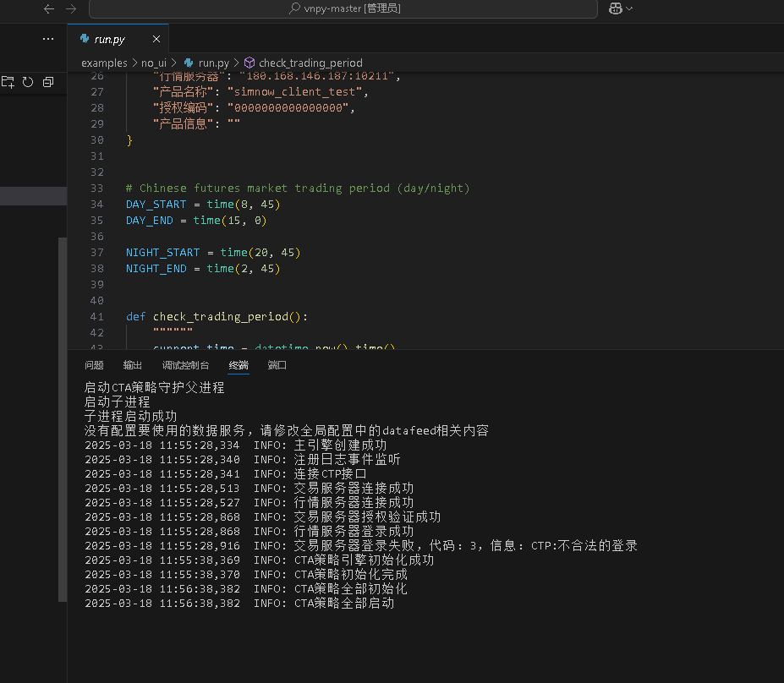The height and width of the screenshot is (683, 784).
Task: Click the highlighted row in the explorer sidebar
Action: coord(34,196)
